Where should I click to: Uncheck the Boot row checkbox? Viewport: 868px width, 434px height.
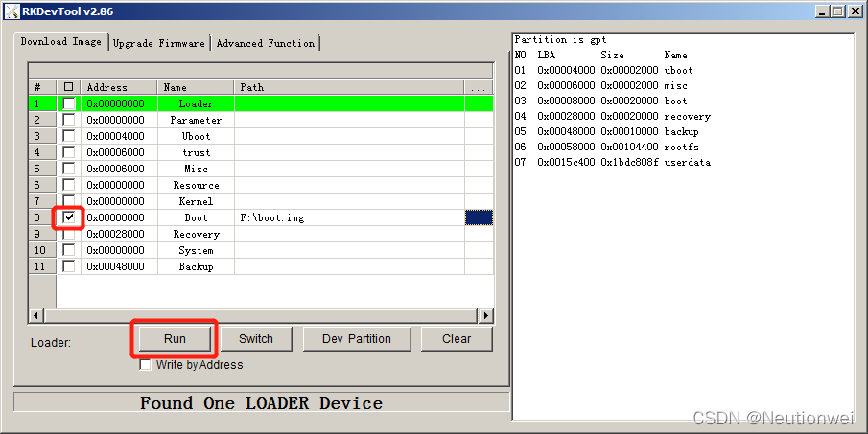(69, 217)
